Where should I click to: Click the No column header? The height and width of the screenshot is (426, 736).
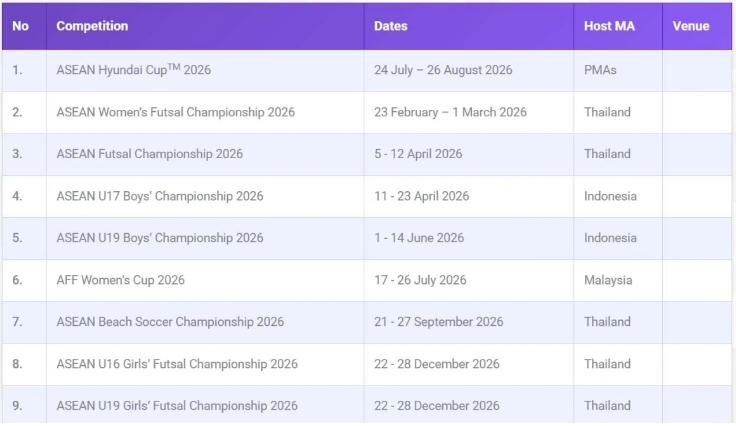[21, 26]
